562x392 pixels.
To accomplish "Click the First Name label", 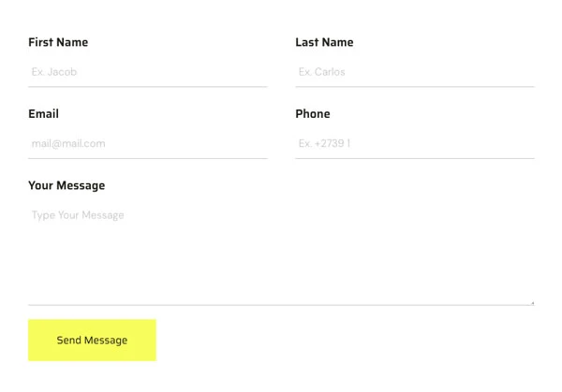I will (x=58, y=42).
